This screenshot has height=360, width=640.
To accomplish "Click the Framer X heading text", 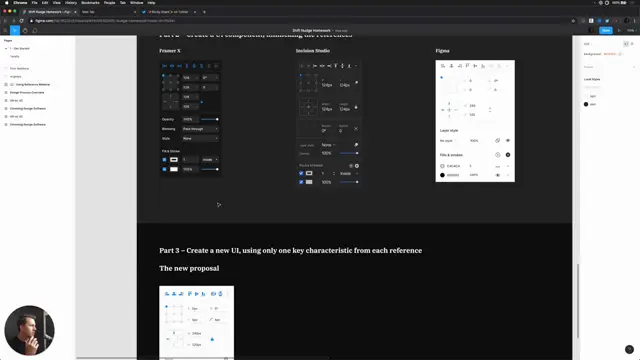I will pyautogui.click(x=170, y=51).
